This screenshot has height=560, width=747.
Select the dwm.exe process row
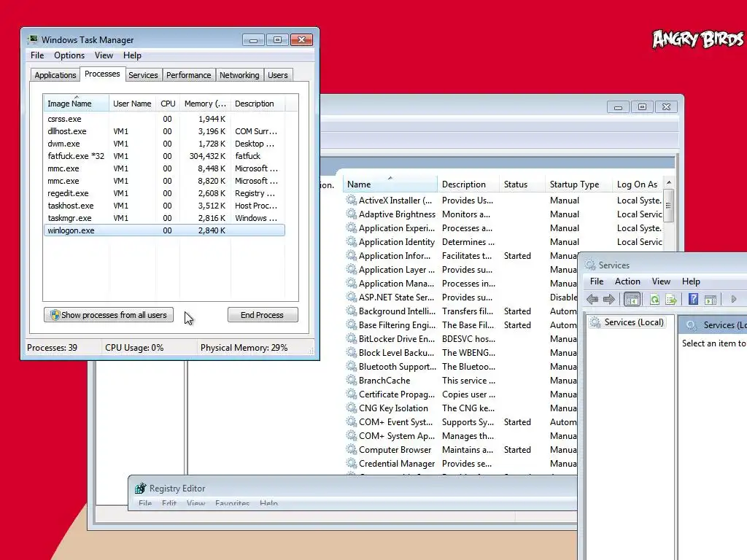point(164,144)
